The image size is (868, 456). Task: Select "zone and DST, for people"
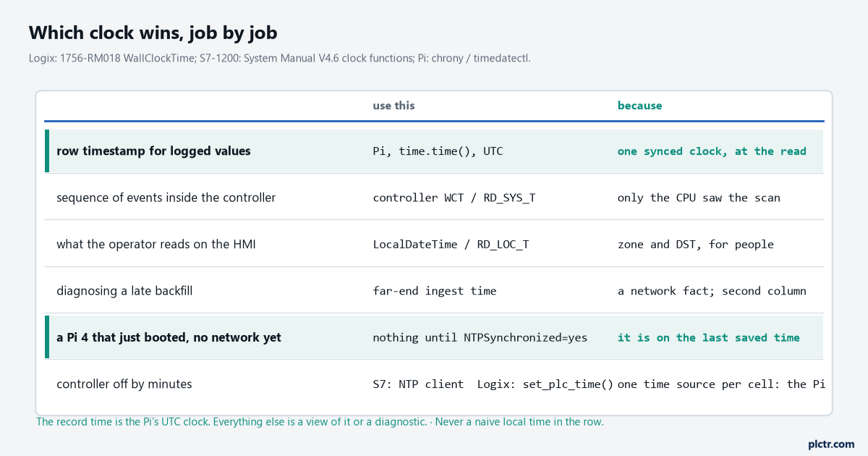[x=696, y=245]
